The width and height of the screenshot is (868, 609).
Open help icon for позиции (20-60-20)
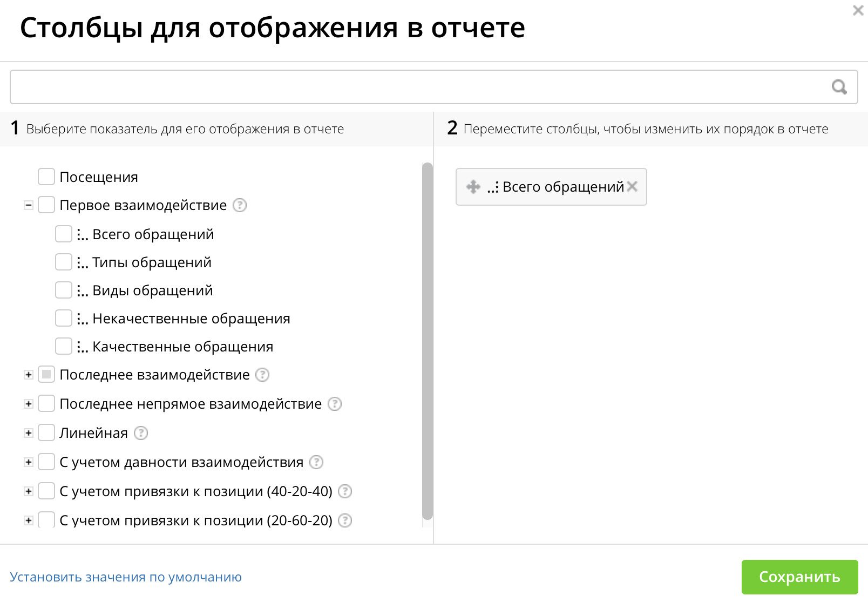pyautogui.click(x=345, y=520)
